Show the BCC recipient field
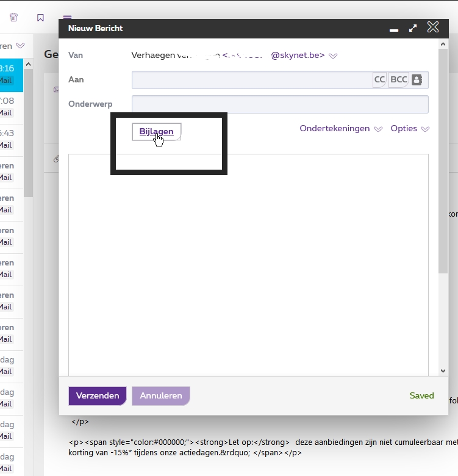This screenshot has height=476, width=458. [399, 80]
